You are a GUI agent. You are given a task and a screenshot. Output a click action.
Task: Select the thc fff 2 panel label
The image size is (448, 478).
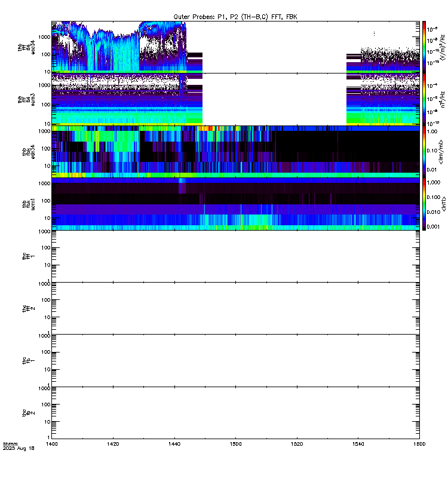pos(28,308)
